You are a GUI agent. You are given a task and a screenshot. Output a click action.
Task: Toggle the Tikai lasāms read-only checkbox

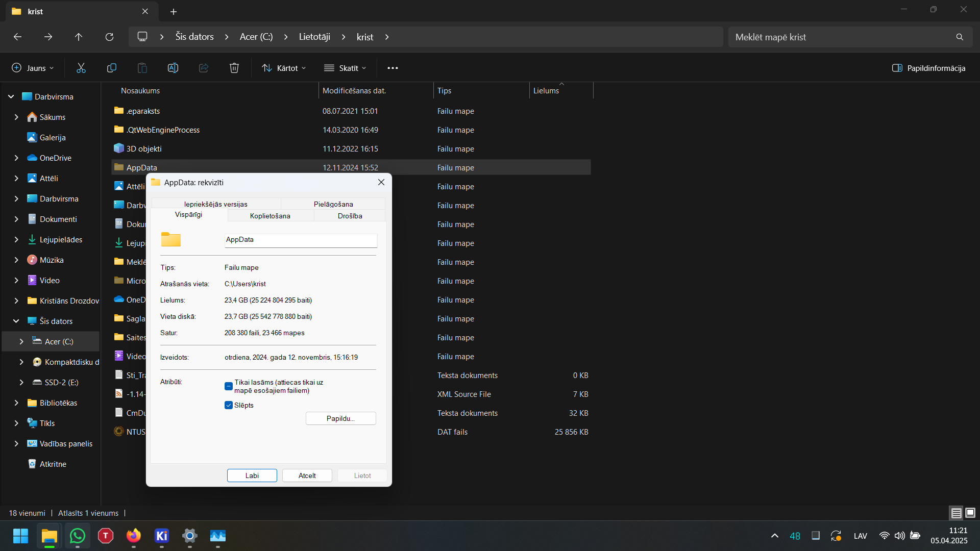[229, 386]
